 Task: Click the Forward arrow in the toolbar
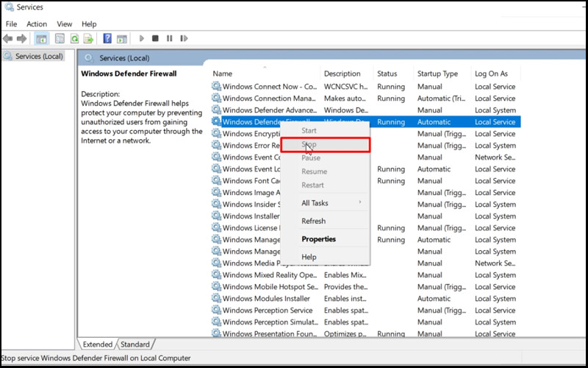[x=22, y=38]
